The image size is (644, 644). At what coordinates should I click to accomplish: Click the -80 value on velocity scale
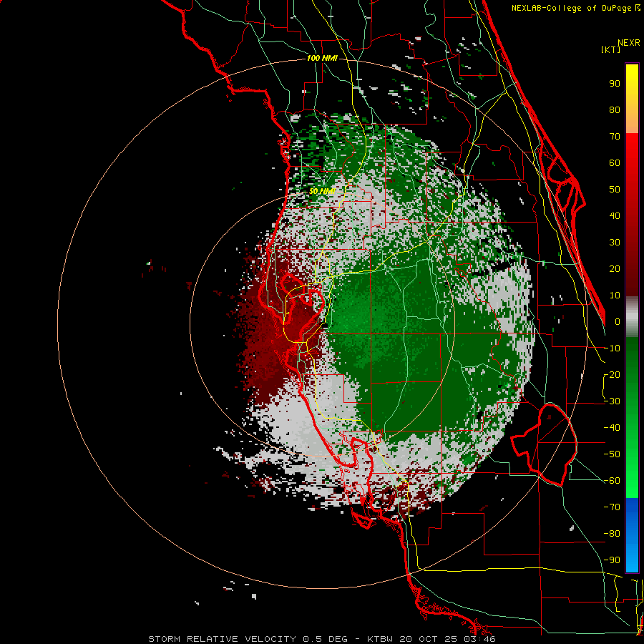coord(612,534)
